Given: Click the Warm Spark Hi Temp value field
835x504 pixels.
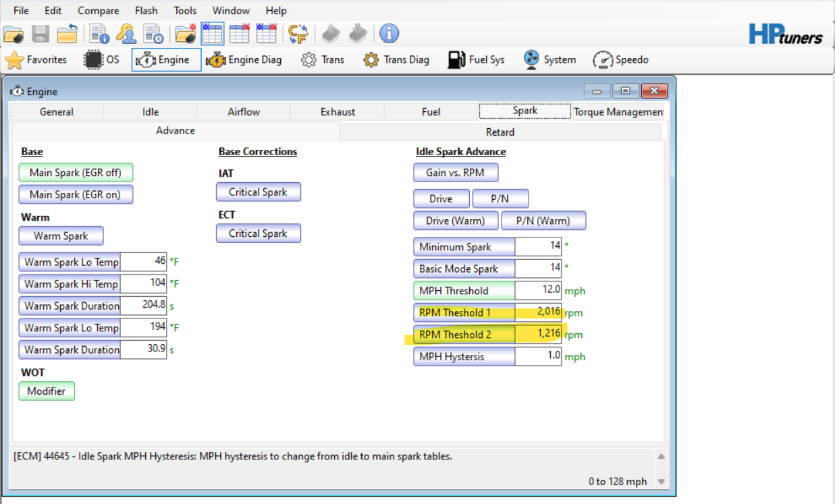Looking at the screenshot, I should (143, 283).
